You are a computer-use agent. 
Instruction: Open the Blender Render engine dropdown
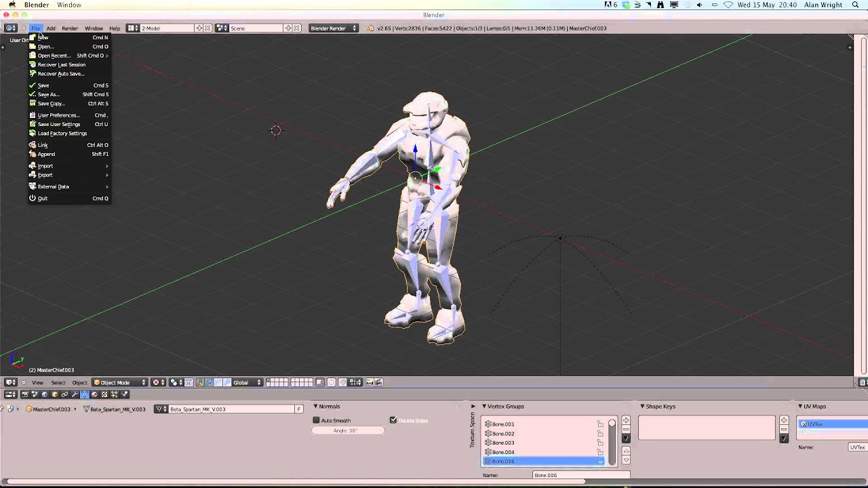333,28
